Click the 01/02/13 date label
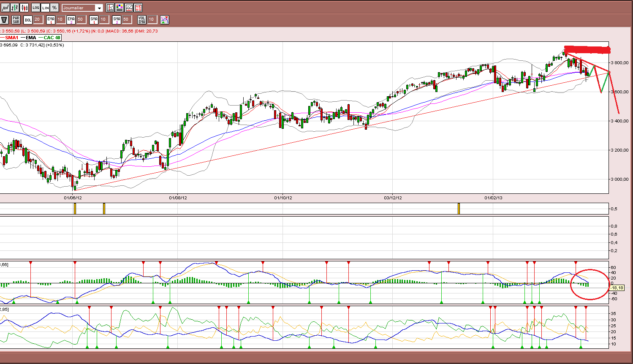The image size is (633, 364). click(x=493, y=197)
